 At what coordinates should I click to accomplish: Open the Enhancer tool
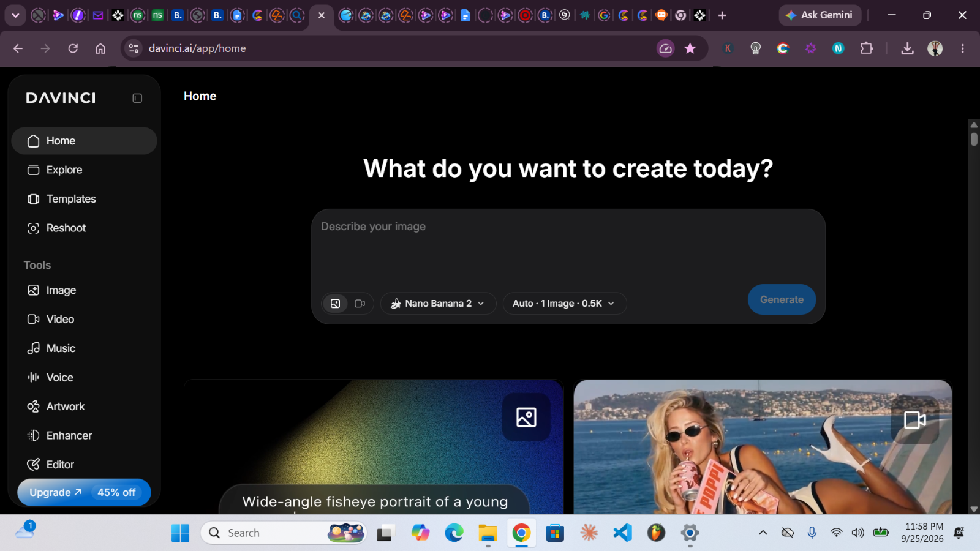tap(84, 435)
